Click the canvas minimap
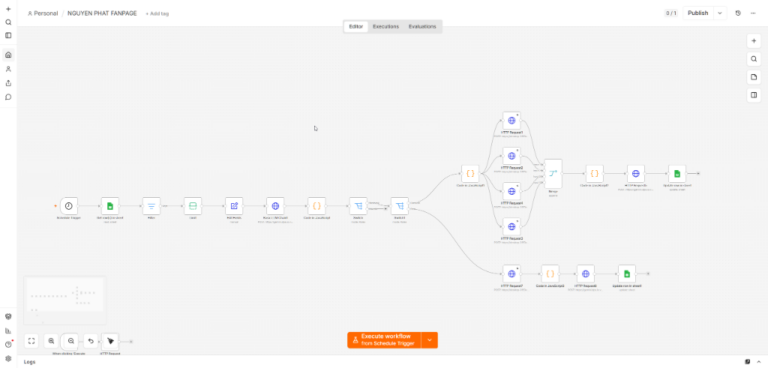The image size is (768, 368). point(65,301)
